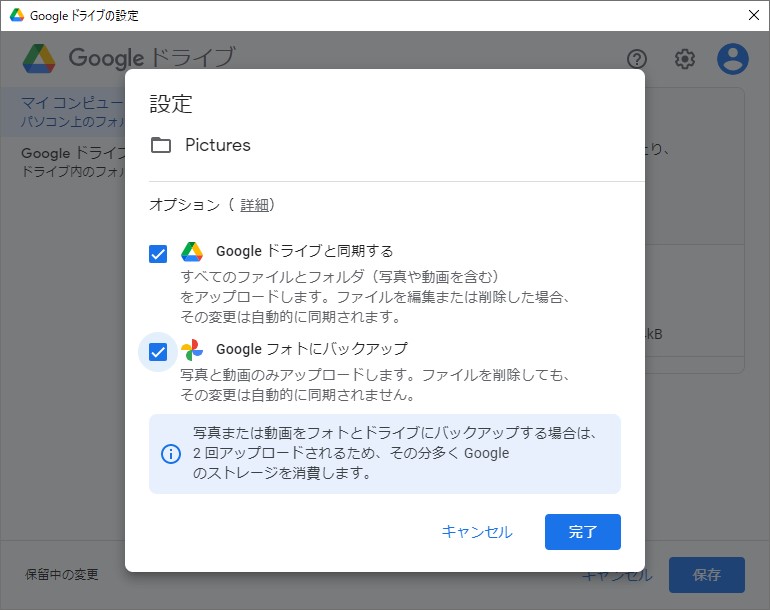Click 保留中の変更 text at bottom
This screenshot has height=610, width=770.
point(62,574)
